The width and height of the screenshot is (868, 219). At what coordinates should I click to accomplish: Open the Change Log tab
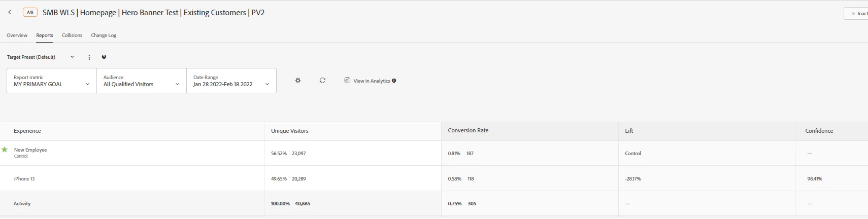pyautogui.click(x=104, y=35)
